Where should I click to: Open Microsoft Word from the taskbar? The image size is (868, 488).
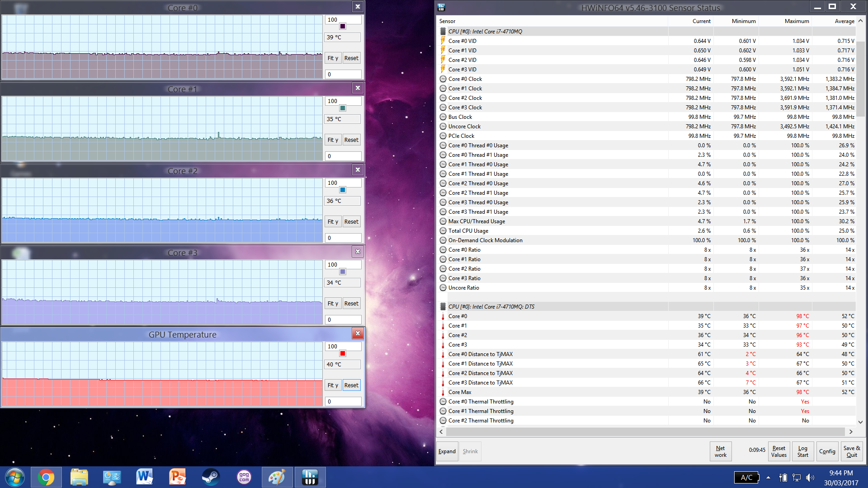(145, 477)
